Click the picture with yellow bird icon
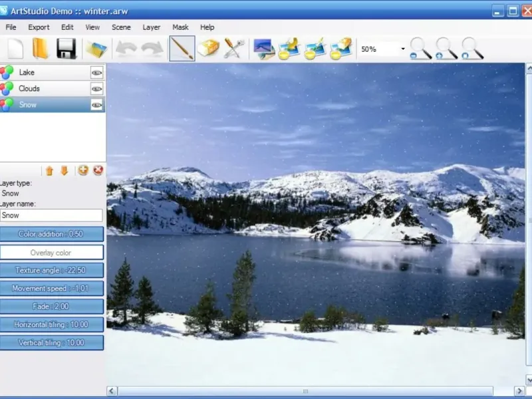Screen dimensions: 532x399 (x=289, y=49)
